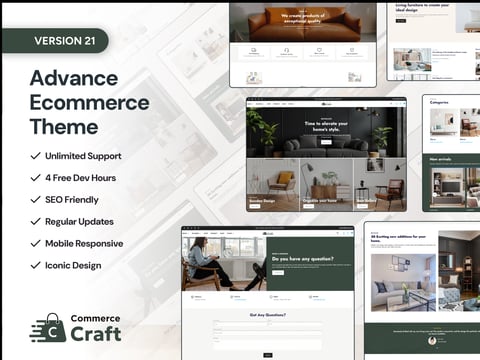Click the checkmark next to Mobile Responsive
The image size is (480, 360).
(35, 243)
